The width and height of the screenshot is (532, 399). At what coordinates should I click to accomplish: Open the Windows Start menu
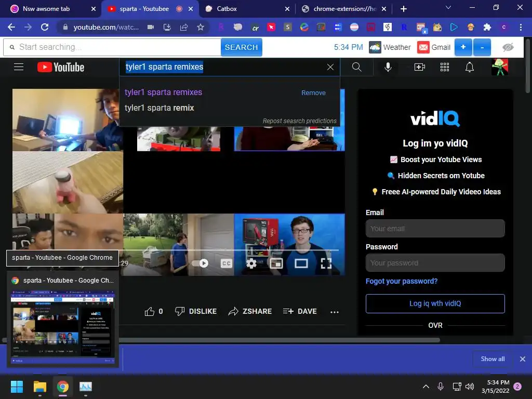(17, 387)
